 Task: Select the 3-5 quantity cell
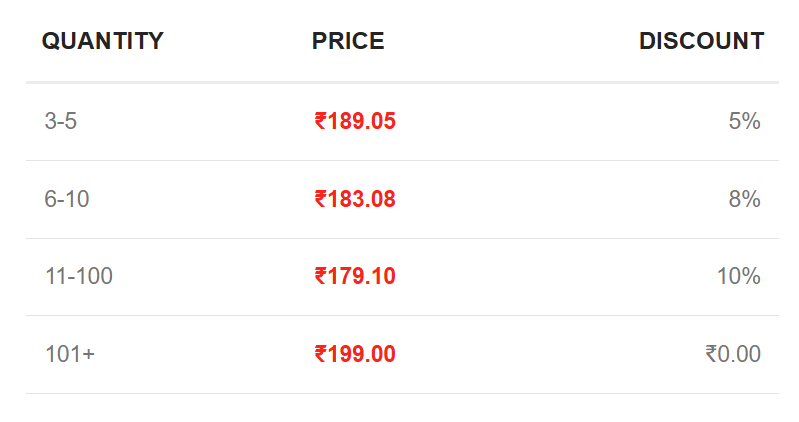[61, 121]
